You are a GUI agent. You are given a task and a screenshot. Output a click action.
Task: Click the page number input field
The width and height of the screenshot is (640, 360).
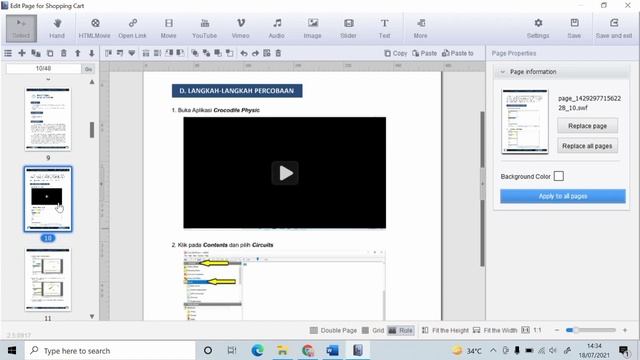pos(43,69)
